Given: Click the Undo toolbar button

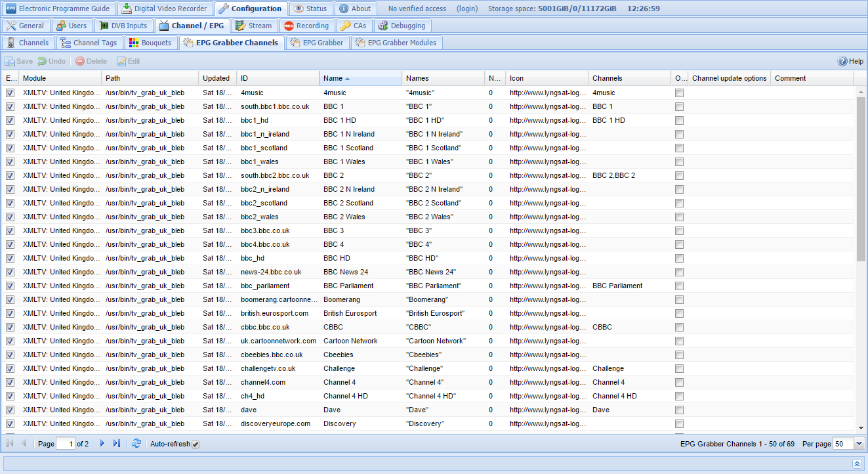Looking at the screenshot, I should pos(51,61).
